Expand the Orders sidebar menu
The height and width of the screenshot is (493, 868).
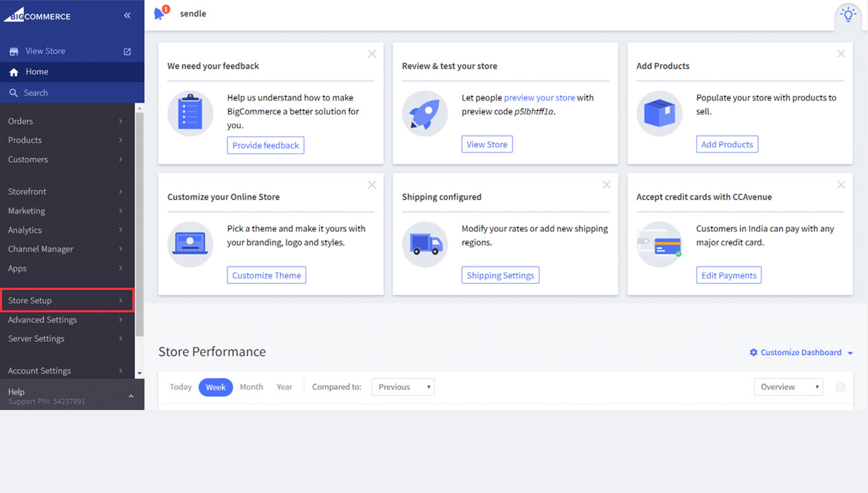66,121
